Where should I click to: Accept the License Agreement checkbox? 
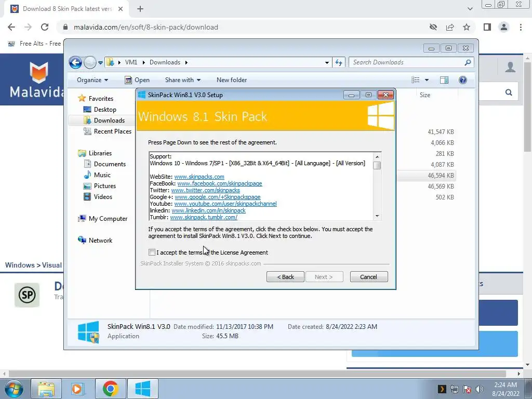point(152,252)
